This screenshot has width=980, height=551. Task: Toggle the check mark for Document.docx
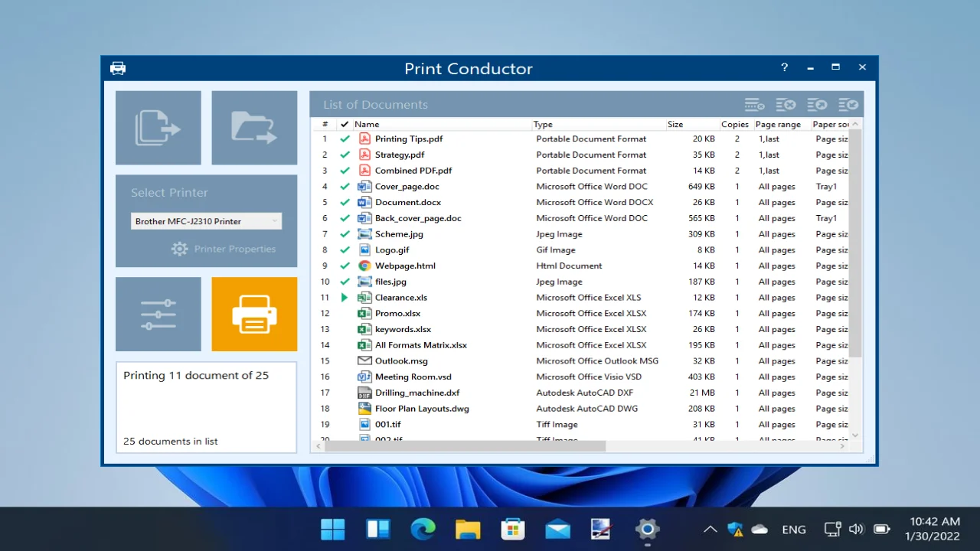tap(345, 202)
